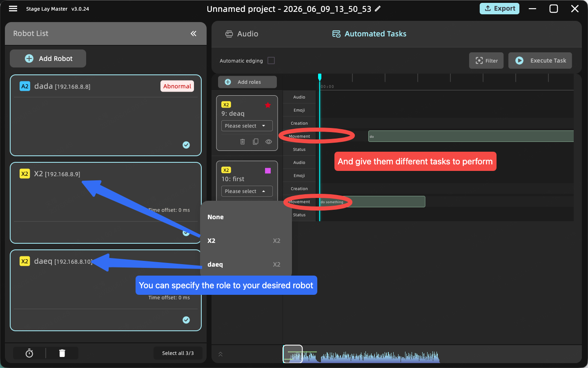Toggle the daeq robot selection checkmark

186,320
